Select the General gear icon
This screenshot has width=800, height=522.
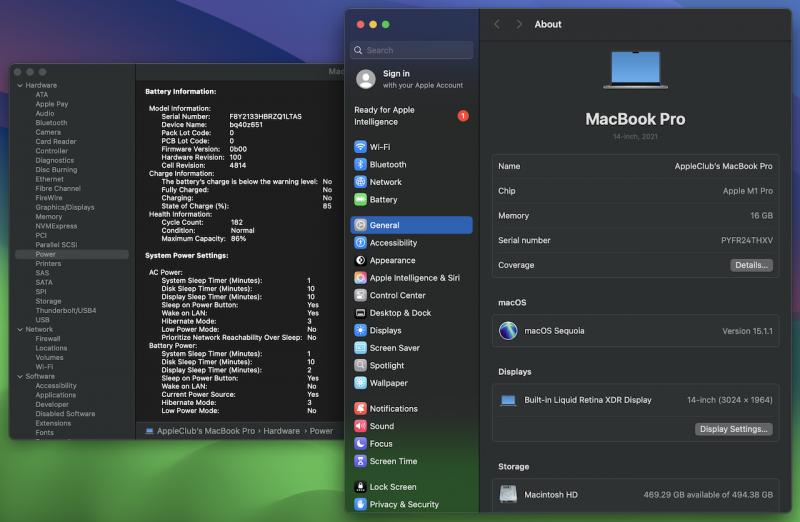click(360, 225)
